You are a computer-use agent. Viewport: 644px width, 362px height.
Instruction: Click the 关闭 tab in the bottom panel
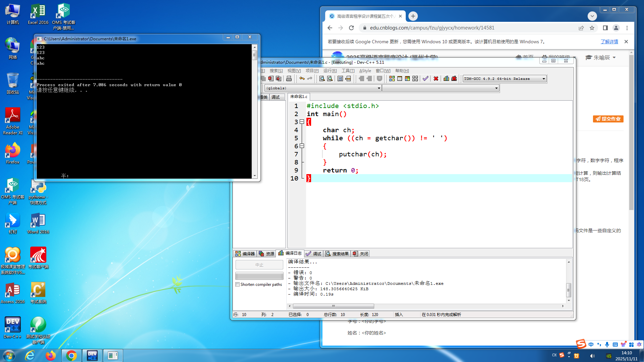(x=360, y=254)
